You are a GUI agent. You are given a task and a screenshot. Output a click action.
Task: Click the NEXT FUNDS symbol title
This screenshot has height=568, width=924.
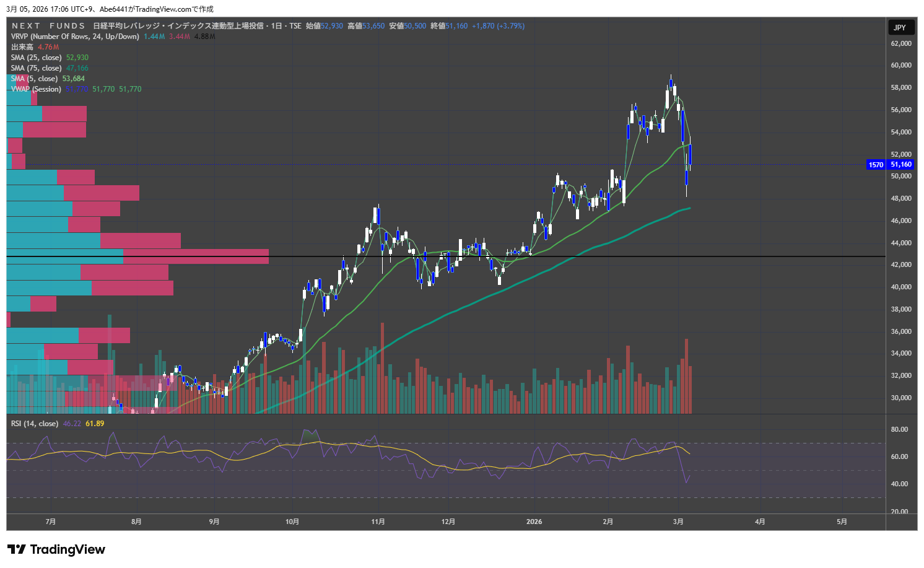pyautogui.click(x=48, y=26)
